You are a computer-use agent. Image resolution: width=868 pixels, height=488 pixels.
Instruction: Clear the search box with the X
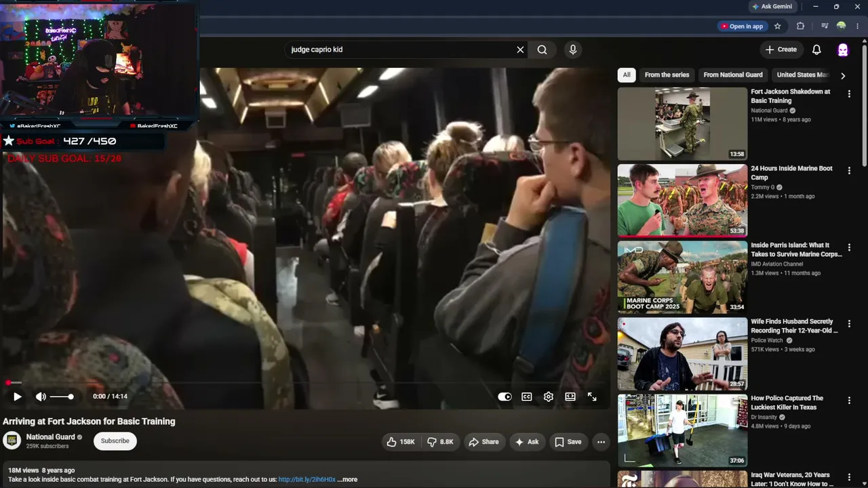click(520, 49)
